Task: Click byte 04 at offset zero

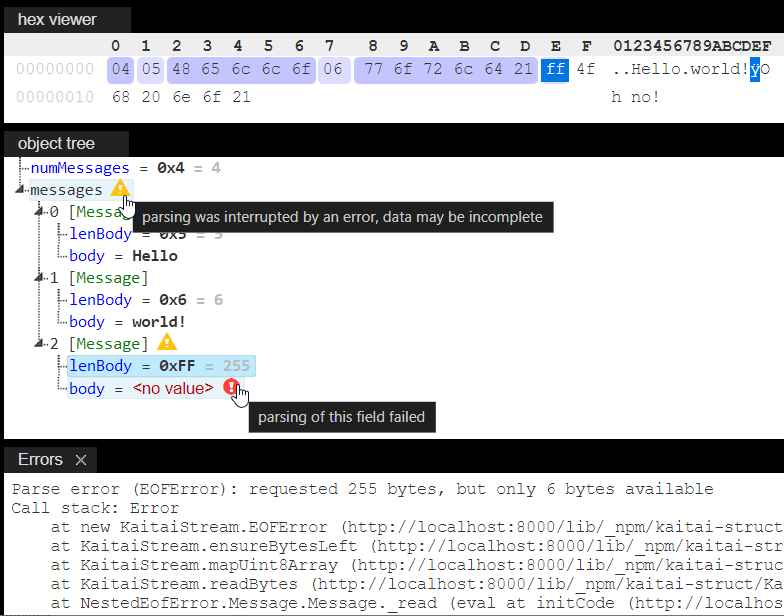Action: click(120, 70)
